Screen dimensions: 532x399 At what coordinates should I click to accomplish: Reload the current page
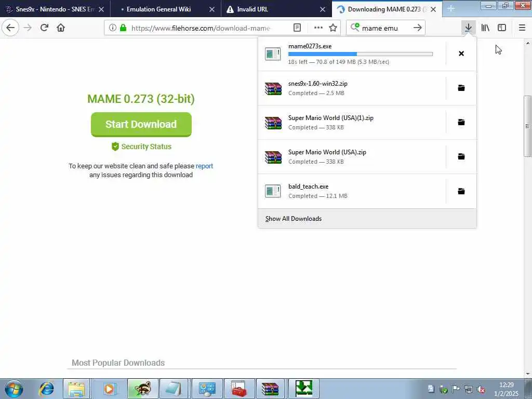44,28
